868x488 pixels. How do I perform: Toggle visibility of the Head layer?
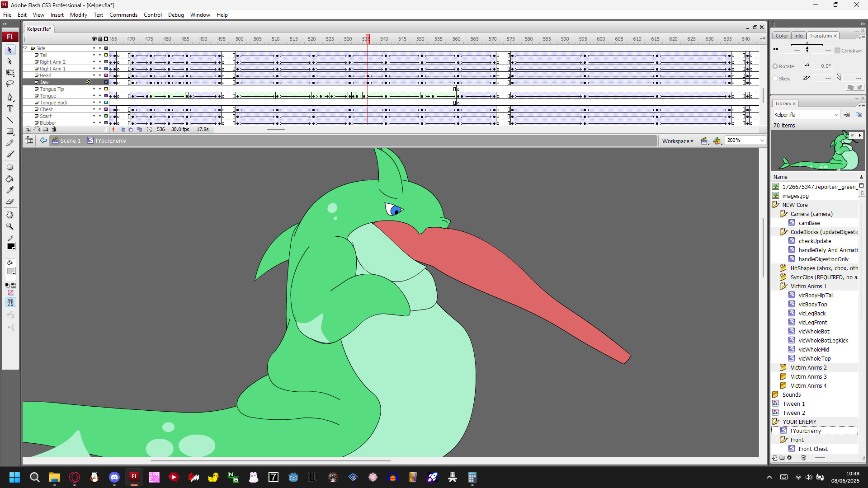(x=94, y=75)
